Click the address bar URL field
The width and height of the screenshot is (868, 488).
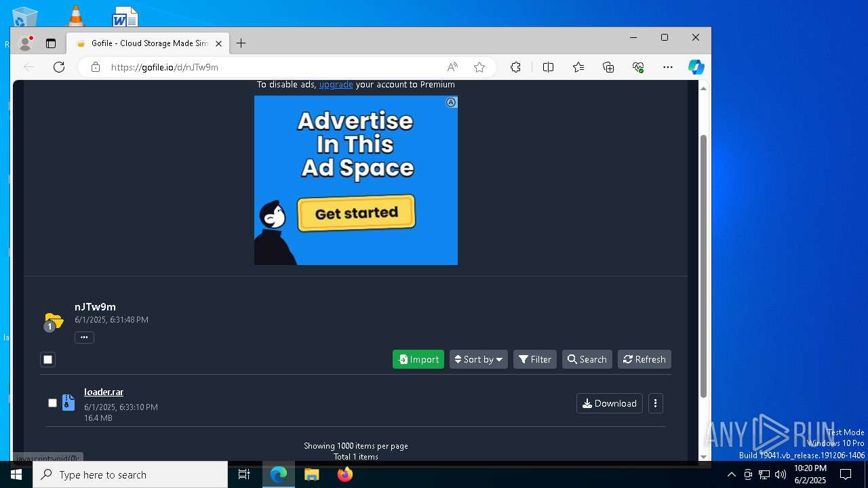(271, 67)
